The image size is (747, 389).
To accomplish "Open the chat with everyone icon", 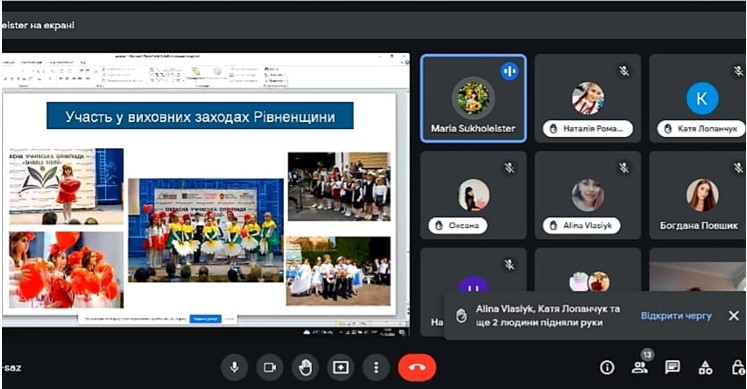I will 673,367.
